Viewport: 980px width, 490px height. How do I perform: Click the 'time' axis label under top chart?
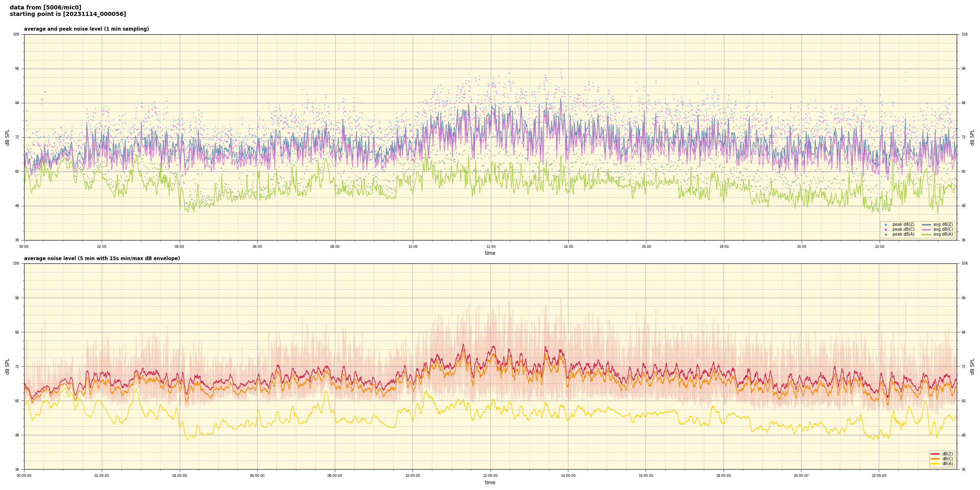(x=490, y=253)
